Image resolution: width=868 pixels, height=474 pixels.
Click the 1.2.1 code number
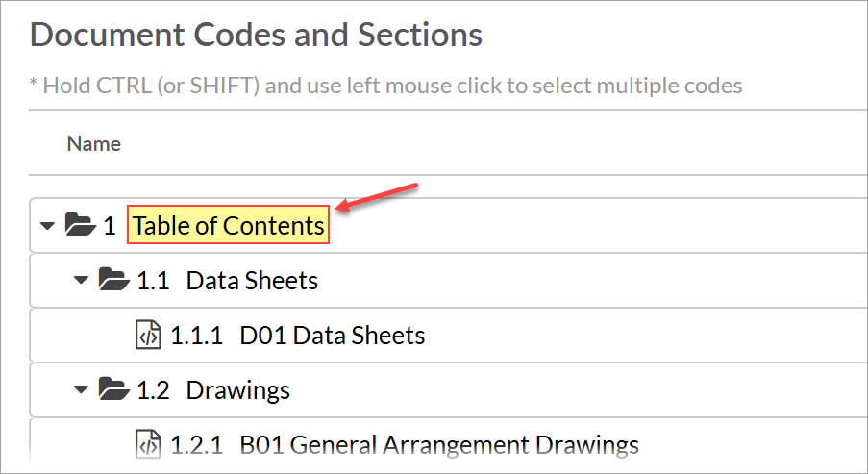point(196,445)
